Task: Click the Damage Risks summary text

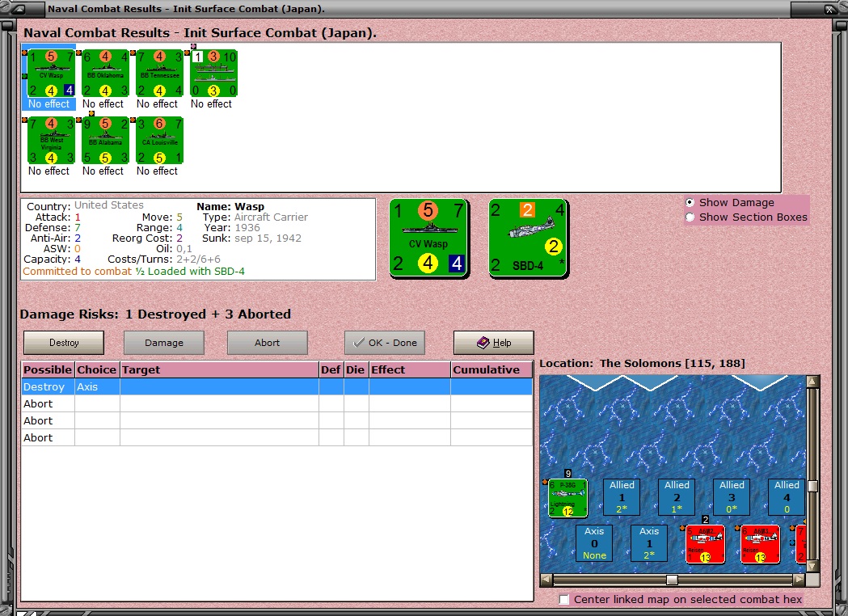Action: (x=155, y=314)
